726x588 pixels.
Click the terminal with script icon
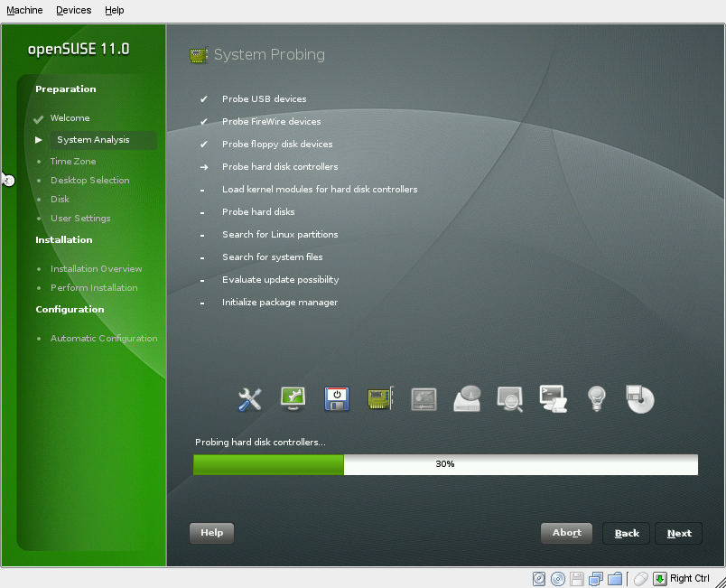pos(554,398)
